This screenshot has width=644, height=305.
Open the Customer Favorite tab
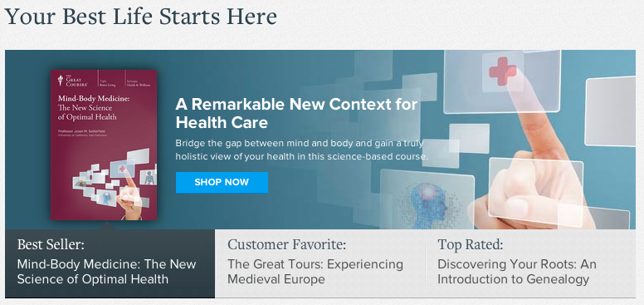pyautogui.click(x=320, y=263)
